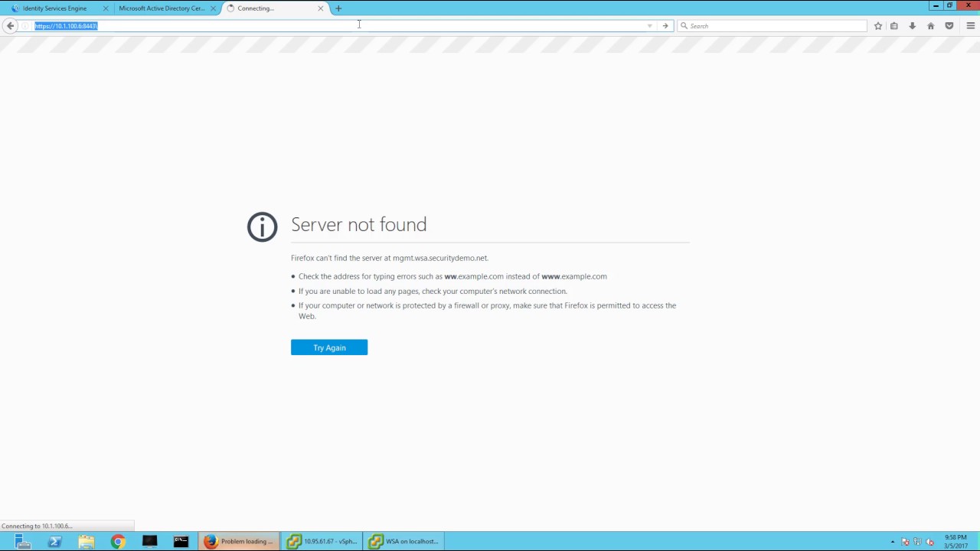Image resolution: width=980 pixels, height=551 pixels.
Task: Switch to Microsoft Active Directory Cer... tab
Action: [x=162, y=8]
